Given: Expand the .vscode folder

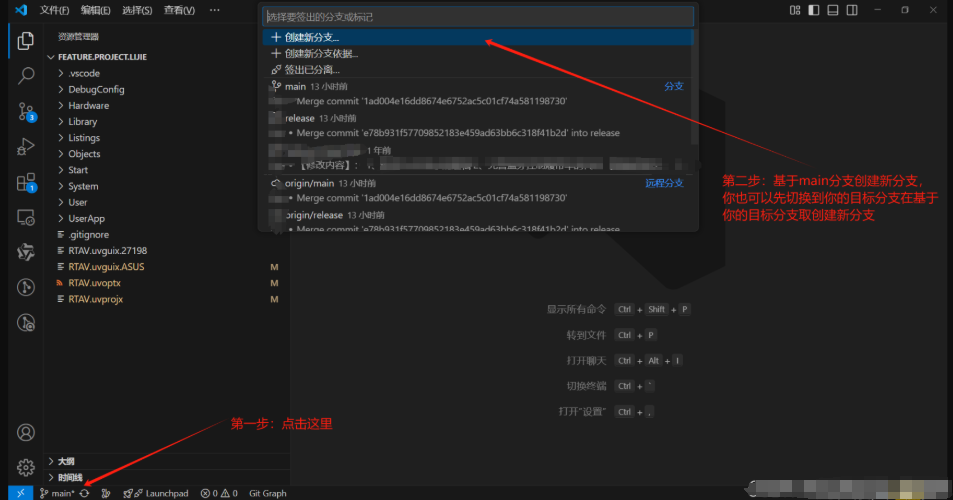Looking at the screenshot, I should 167,73.
